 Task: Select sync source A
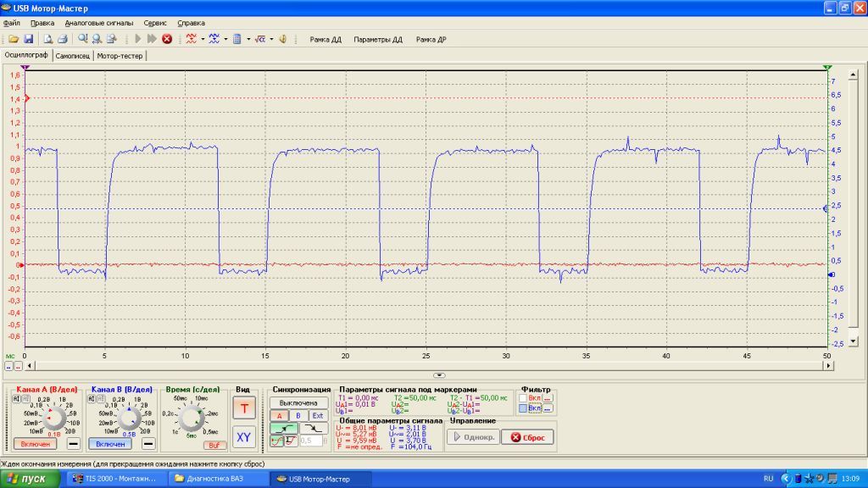(x=279, y=416)
